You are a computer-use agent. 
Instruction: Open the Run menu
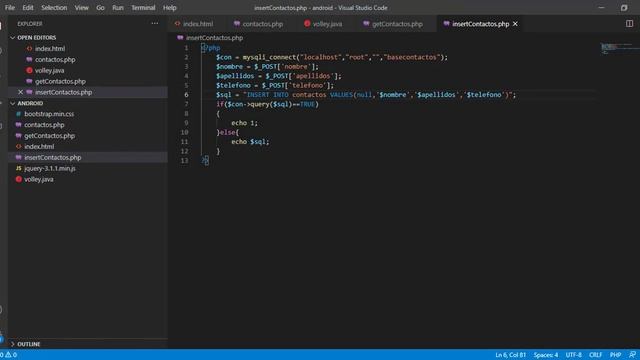[118, 8]
